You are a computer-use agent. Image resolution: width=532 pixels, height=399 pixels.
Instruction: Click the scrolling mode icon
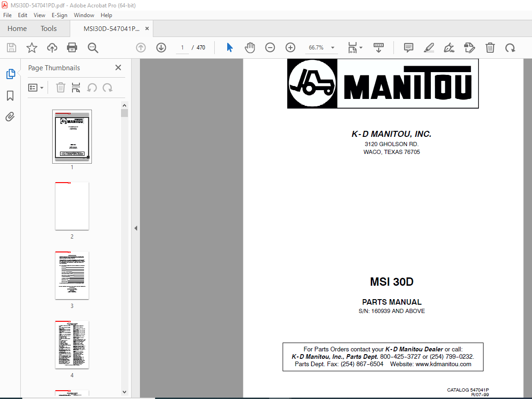point(378,48)
